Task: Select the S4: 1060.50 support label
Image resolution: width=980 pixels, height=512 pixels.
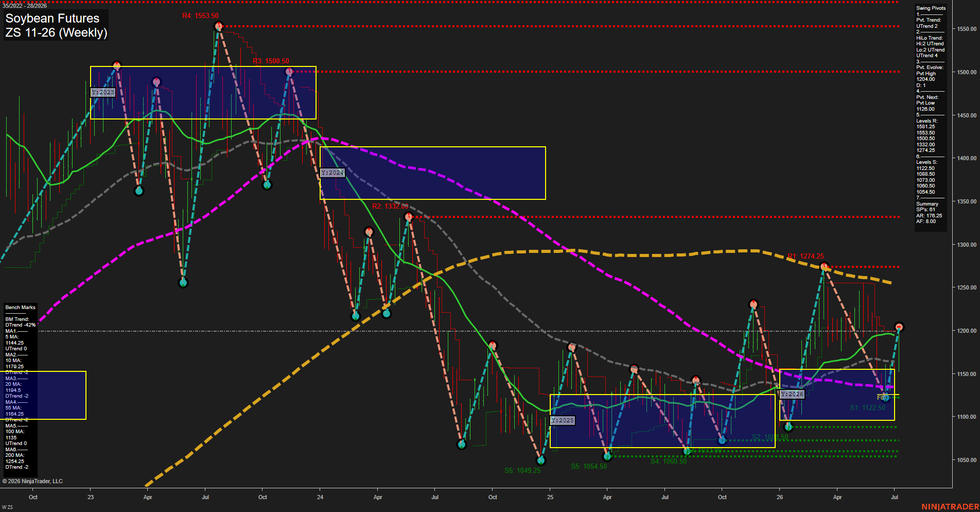Action: [669, 461]
